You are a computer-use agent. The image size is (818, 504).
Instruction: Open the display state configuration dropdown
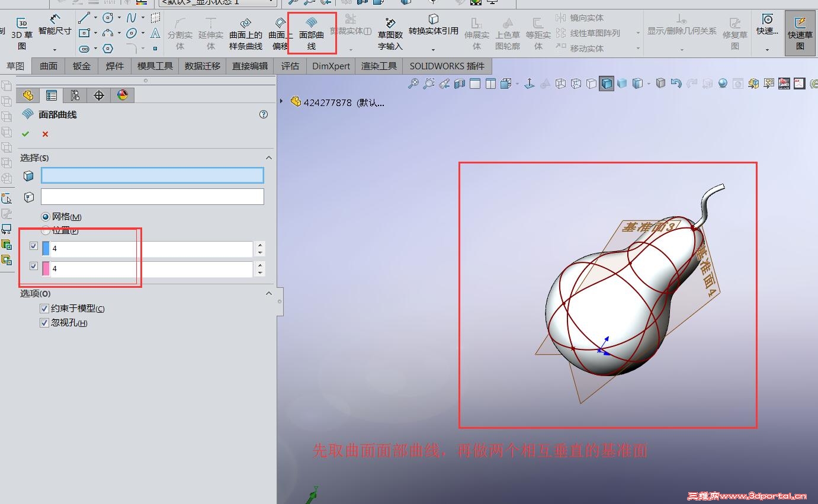pyautogui.click(x=272, y=2)
